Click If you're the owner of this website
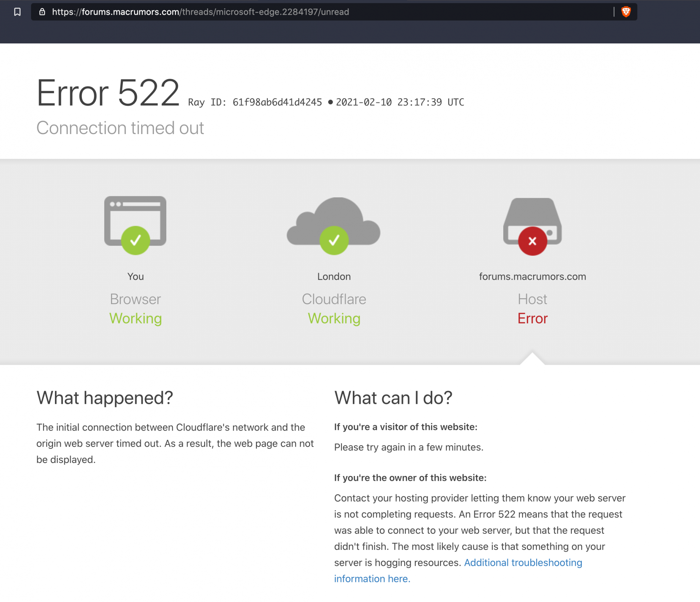 (x=410, y=478)
